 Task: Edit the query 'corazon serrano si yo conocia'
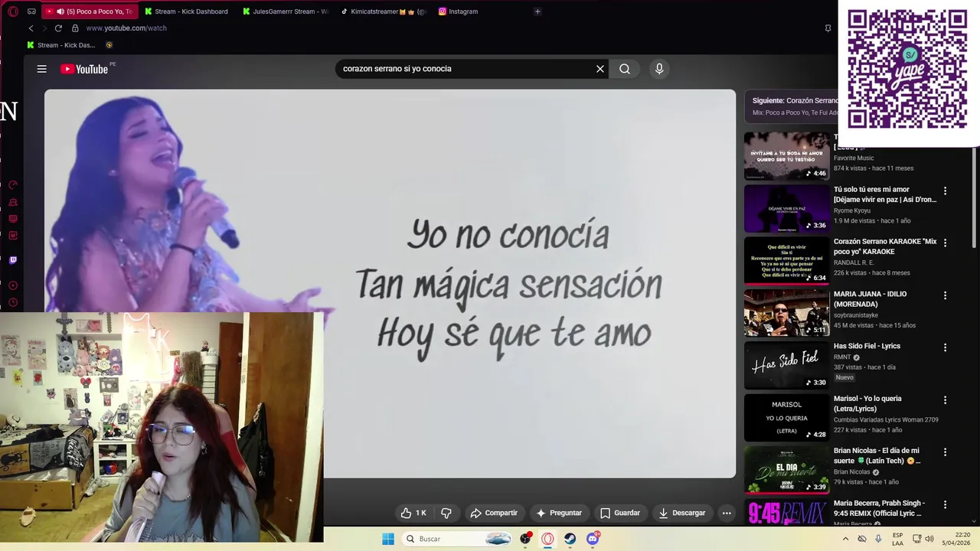click(397, 69)
